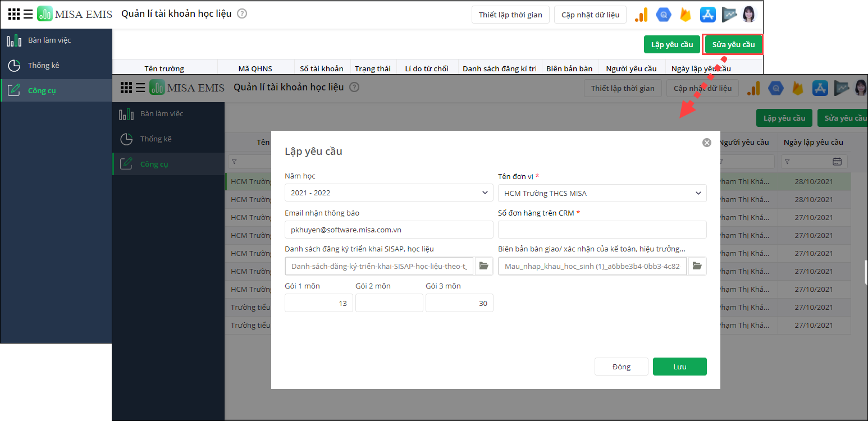This screenshot has height=421, width=868.
Task: Click MISA EMIS logo in back window
Action: (x=75, y=14)
